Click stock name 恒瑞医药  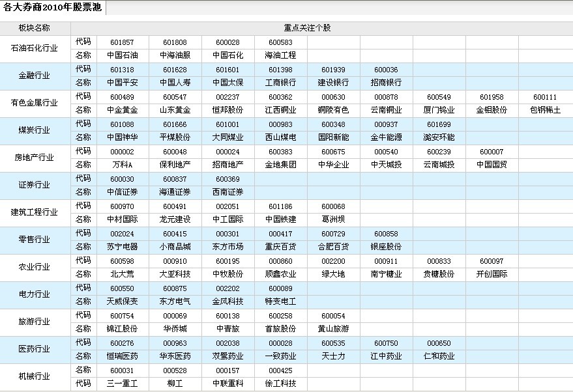pyautogui.click(x=123, y=357)
